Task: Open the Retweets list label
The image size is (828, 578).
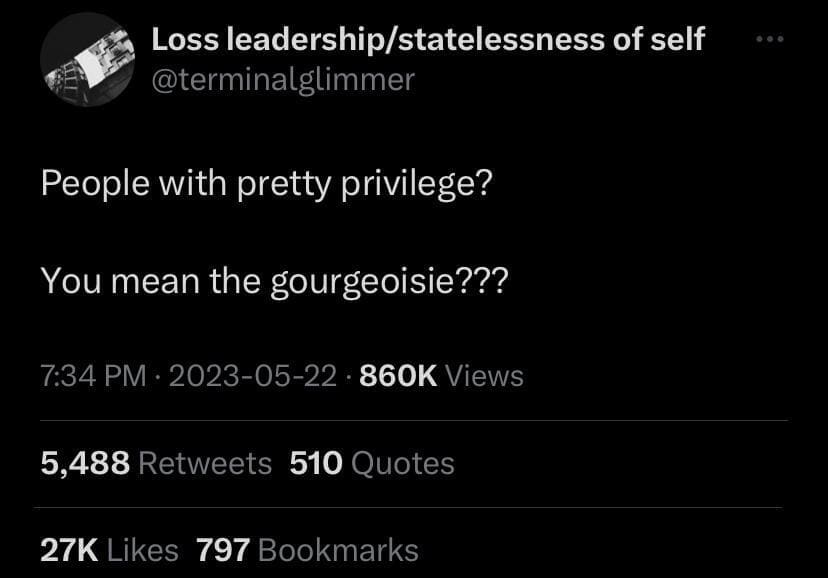Action: (x=204, y=462)
